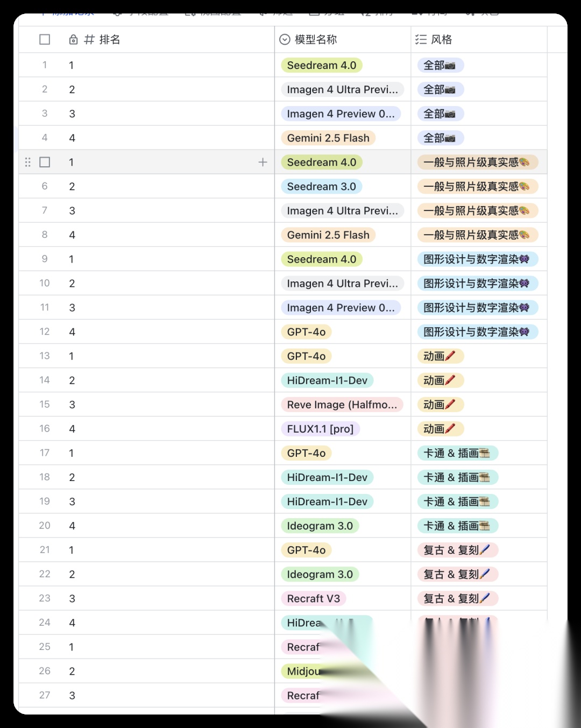Select the GPT-4o tag in row 21
Image resolution: width=581 pixels, height=728 pixels.
point(306,549)
